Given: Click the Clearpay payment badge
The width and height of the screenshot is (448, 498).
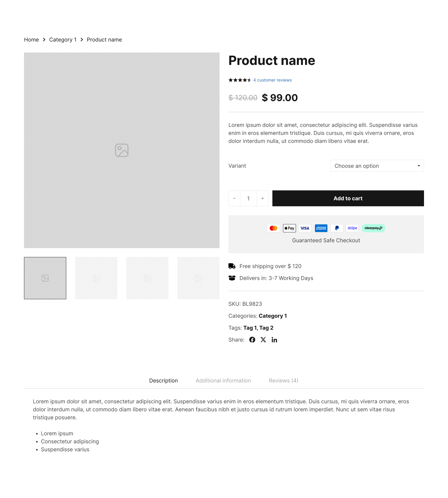Looking at the screenshot, I should (x=373, y=228).
